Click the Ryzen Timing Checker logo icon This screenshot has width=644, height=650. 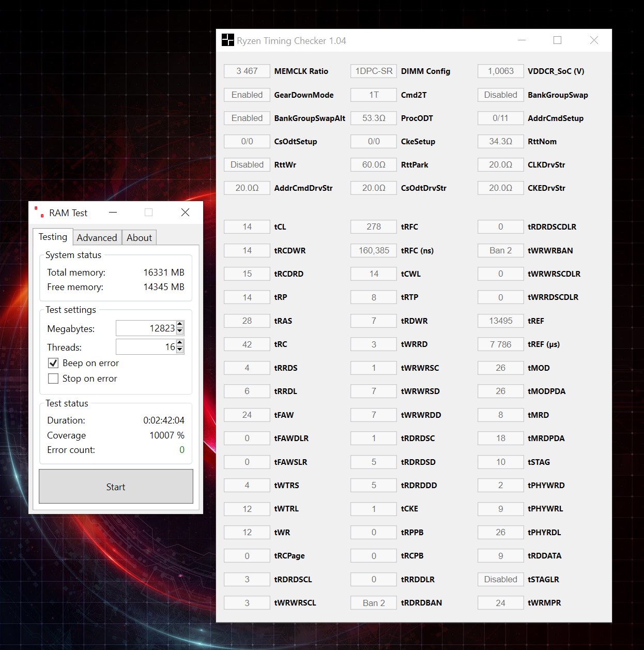pos(227,40)
